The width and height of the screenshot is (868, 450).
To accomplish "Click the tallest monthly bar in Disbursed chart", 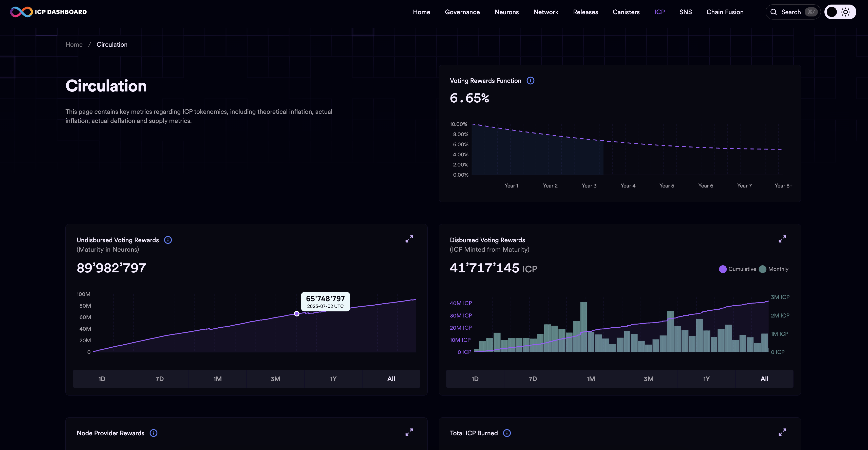I will pyautogui.click(x=584, y=327).
